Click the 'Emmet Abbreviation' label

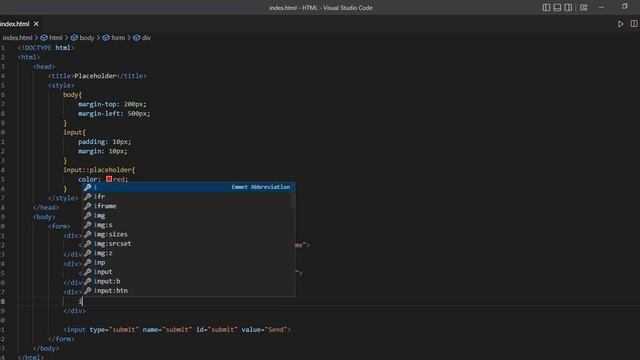[x=260, y=187]
